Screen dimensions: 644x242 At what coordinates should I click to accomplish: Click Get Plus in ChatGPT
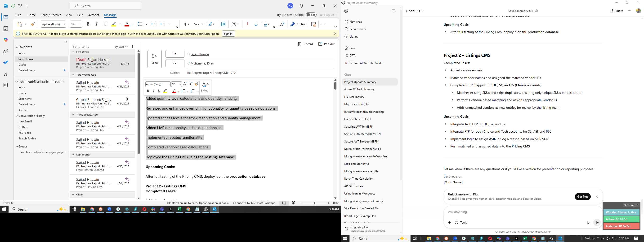583,197
